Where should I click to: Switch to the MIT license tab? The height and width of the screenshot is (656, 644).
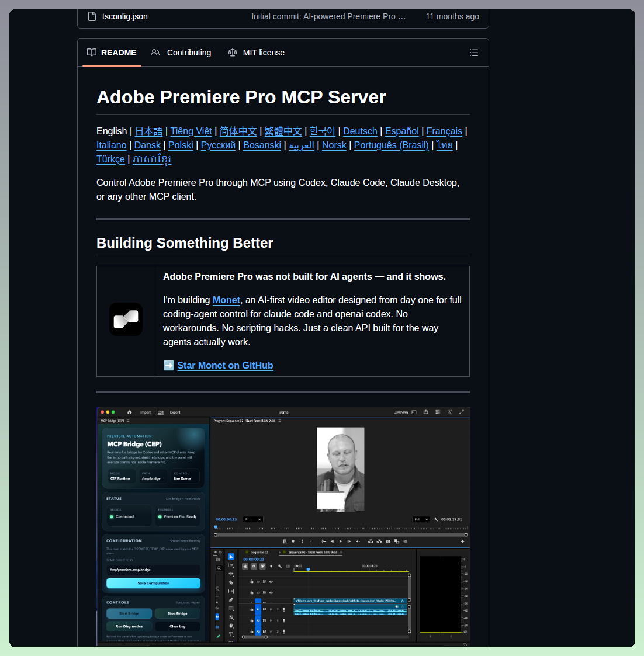[256, 53]
